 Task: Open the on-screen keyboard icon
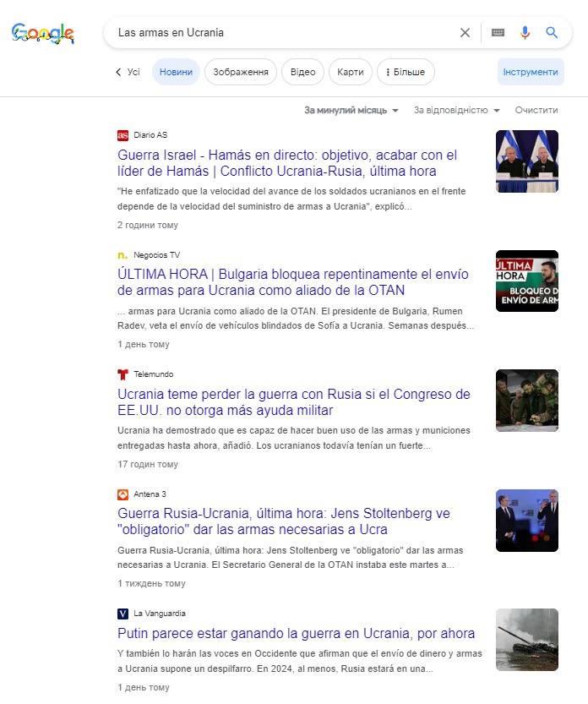pyautogui.click(x=498, y=33)
